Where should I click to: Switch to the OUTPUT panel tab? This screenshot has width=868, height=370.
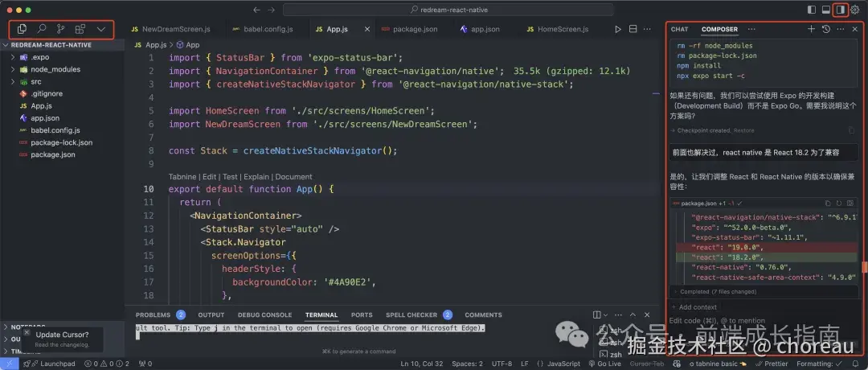pos(211,314)
